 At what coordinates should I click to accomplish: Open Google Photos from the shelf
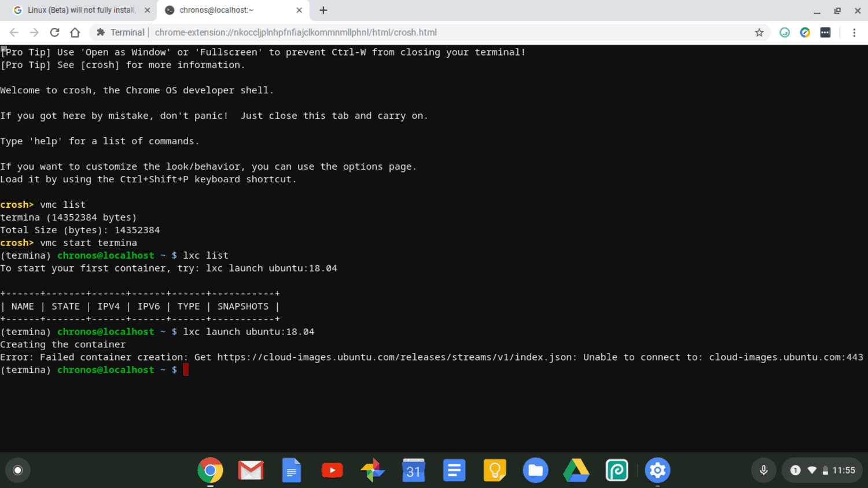pos(373,470)
